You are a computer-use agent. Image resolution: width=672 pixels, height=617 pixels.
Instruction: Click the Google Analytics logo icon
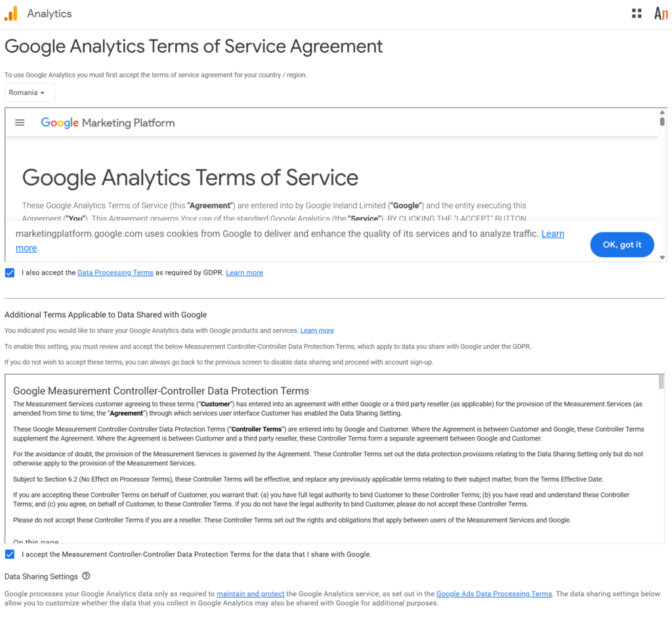click(x=11, y=14)
